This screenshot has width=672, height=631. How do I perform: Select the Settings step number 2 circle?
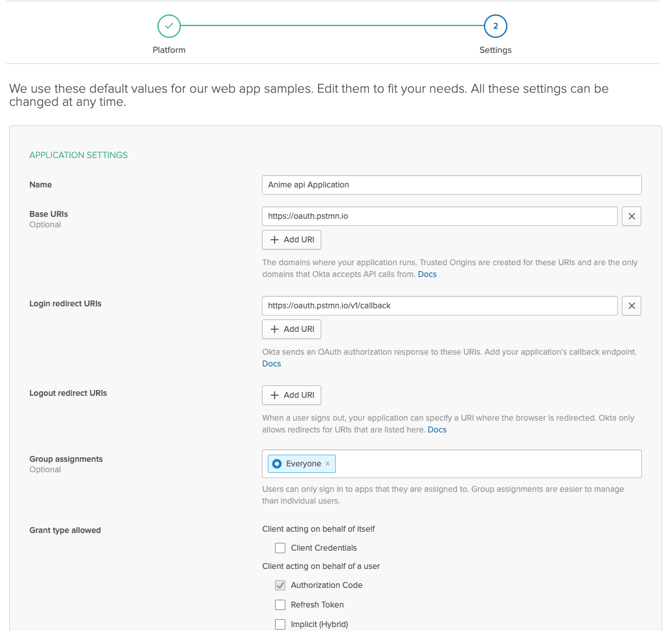[x=495, y=26]
